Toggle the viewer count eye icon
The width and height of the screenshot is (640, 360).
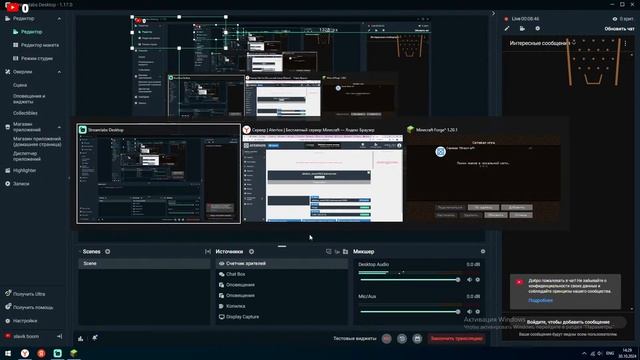point(615,19)
